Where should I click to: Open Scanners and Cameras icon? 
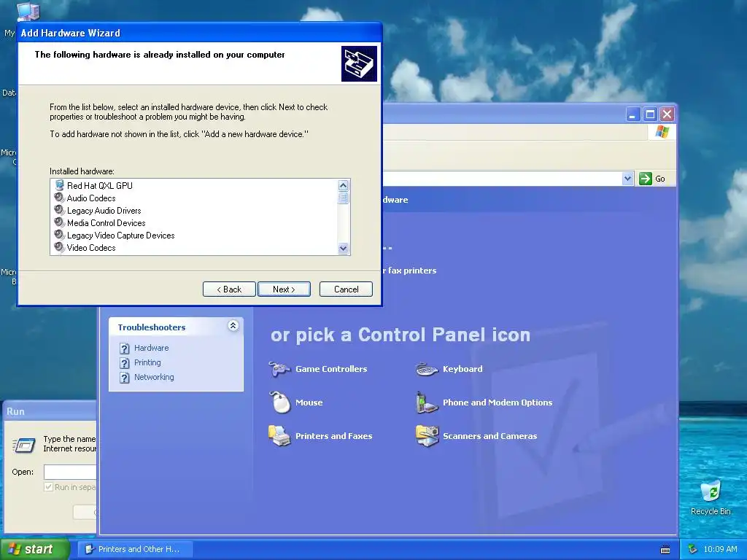pos(427,436)
